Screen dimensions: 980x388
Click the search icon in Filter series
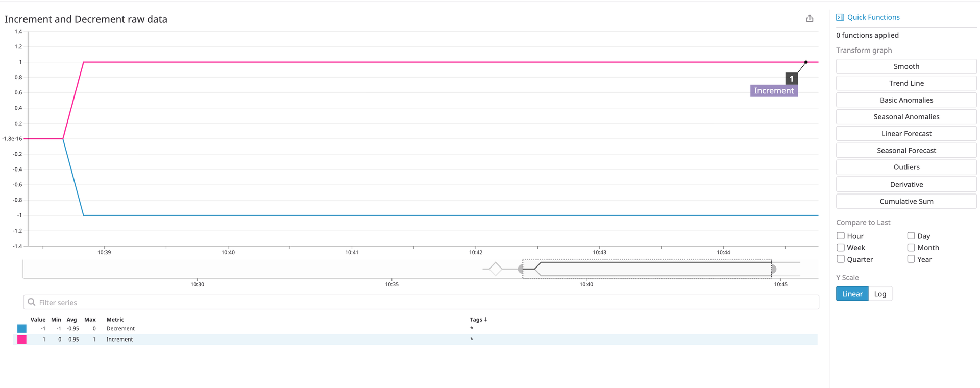coord(32,302)
